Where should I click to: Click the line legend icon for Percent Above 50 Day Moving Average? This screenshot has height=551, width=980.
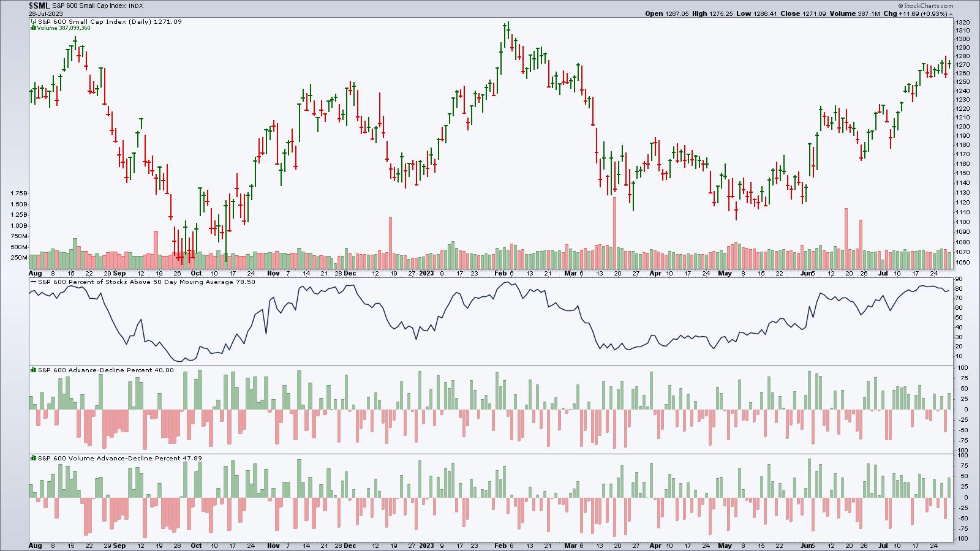point(34,282)
